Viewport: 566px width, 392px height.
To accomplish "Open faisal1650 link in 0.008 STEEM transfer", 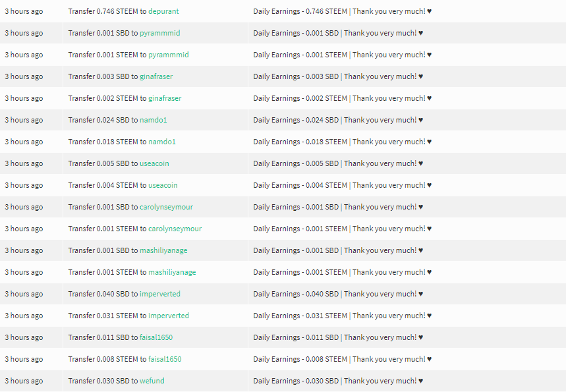I will pos(165,359).
